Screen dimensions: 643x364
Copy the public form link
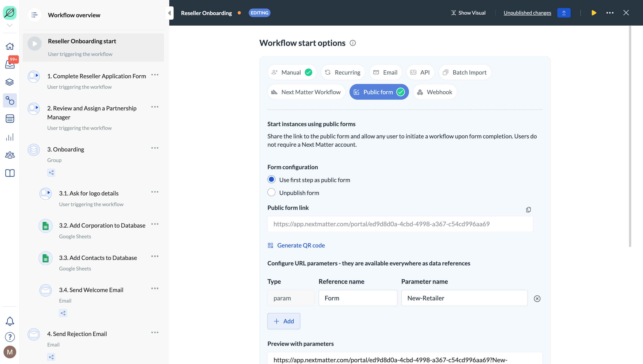tap(528, 209)
